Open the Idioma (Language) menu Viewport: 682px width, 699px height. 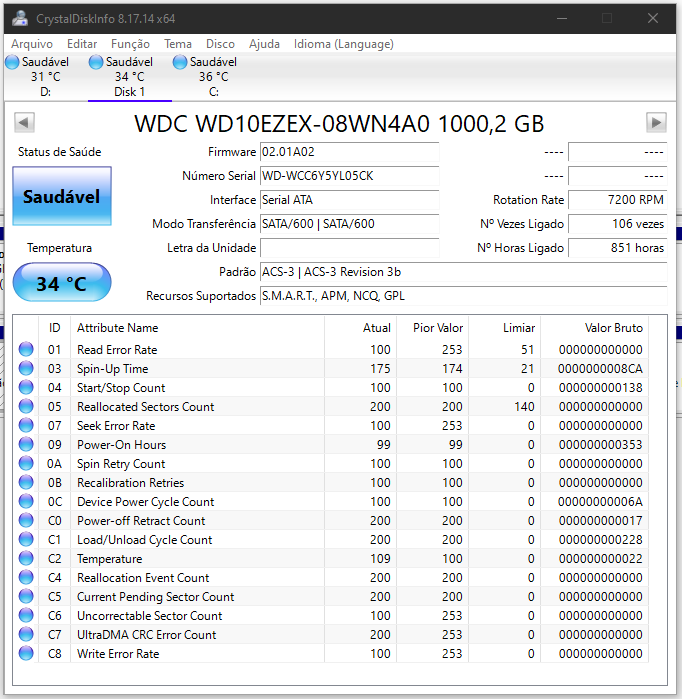pyautogui.click(x=343, y=44)
